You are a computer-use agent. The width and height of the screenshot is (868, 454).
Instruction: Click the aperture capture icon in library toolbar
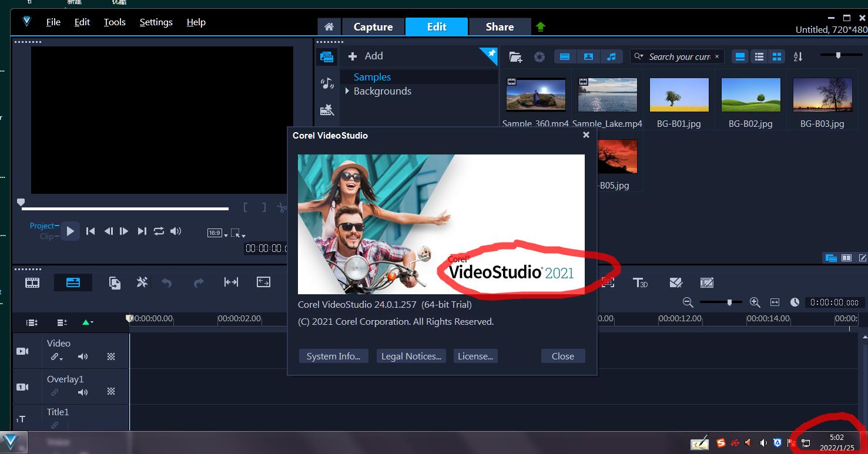(x=539, y=57)
